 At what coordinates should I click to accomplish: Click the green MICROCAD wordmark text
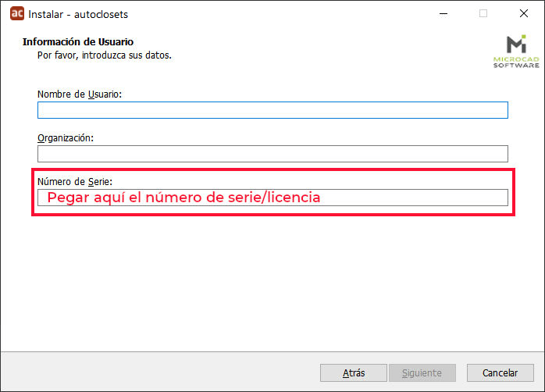click(516, 59)
